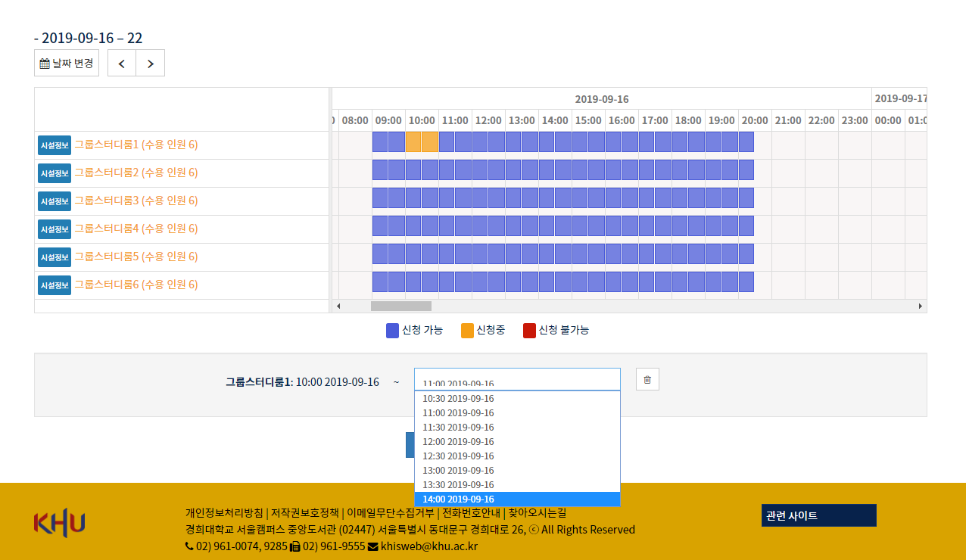Select 그룹스터디룸5 slot at 18:00
The width and height of the screenshot is (966, 560).
coord(680,254)
